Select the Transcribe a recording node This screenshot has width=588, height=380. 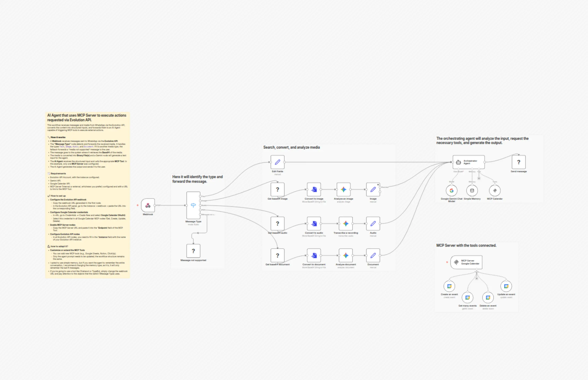click(346, 224)
